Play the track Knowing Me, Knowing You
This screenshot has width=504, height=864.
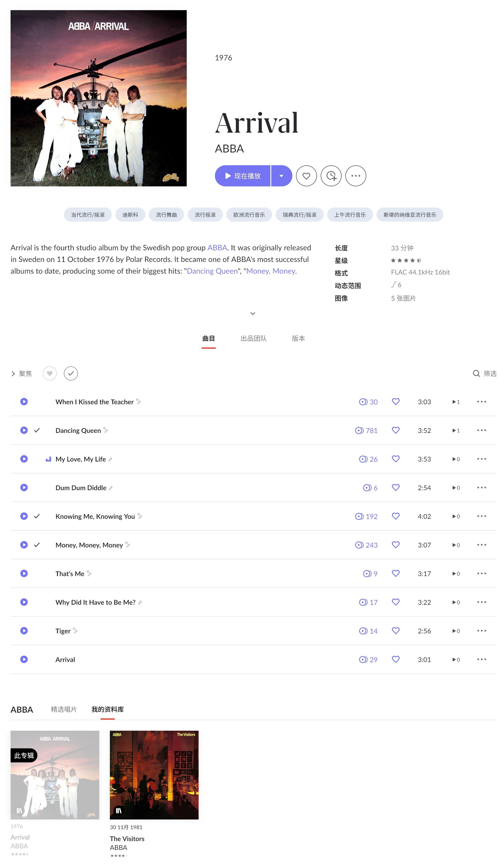24,516
